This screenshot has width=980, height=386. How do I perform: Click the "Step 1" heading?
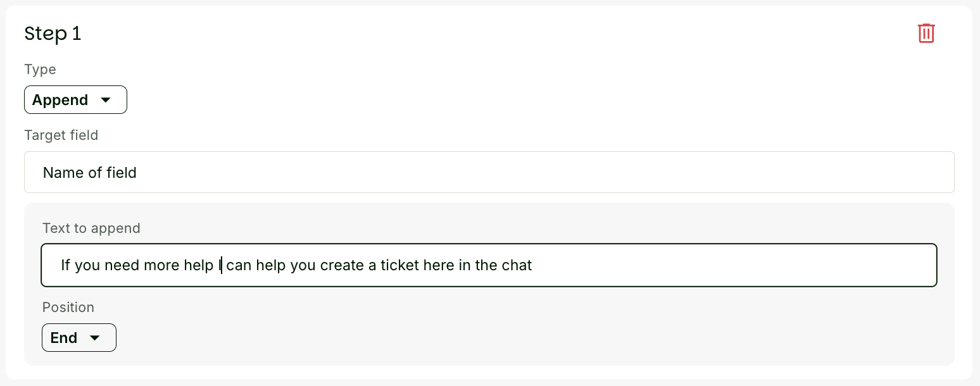53,34
